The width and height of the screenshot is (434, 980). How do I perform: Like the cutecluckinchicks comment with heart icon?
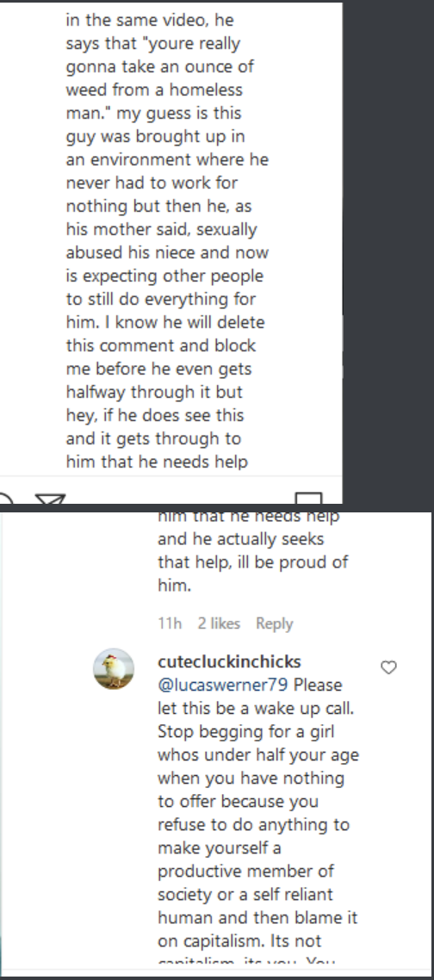(x=388, y=667)
